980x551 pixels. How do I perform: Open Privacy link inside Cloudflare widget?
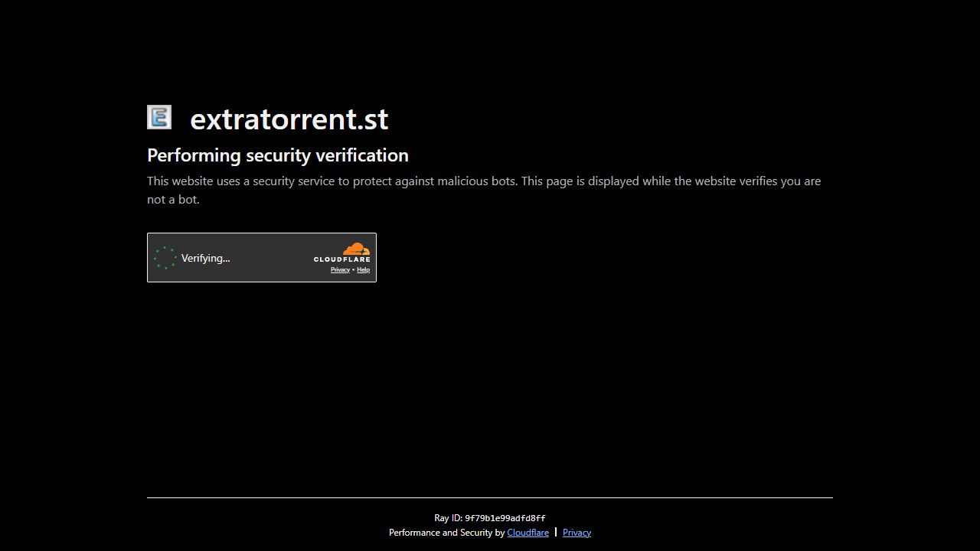340,269
